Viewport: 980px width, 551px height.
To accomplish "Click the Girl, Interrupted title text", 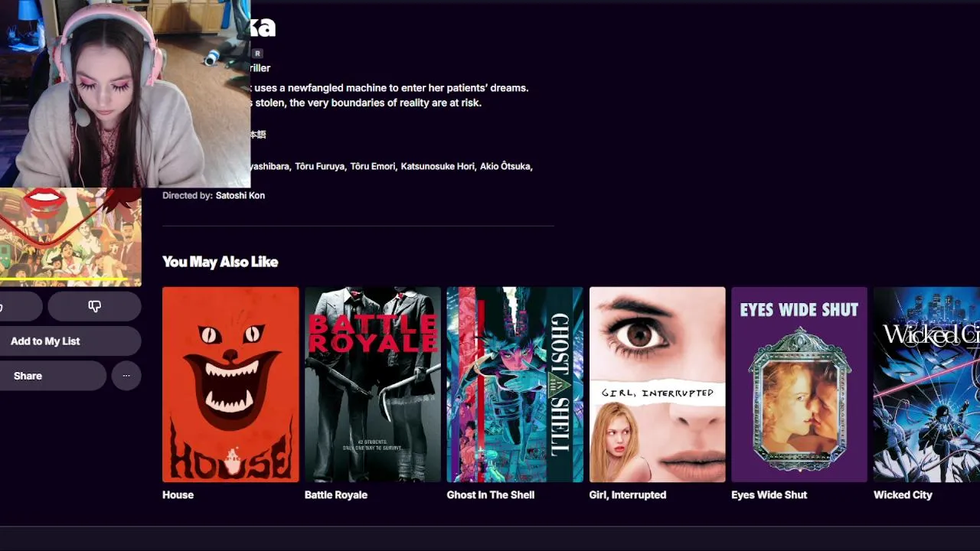I will tap(628, 495).
